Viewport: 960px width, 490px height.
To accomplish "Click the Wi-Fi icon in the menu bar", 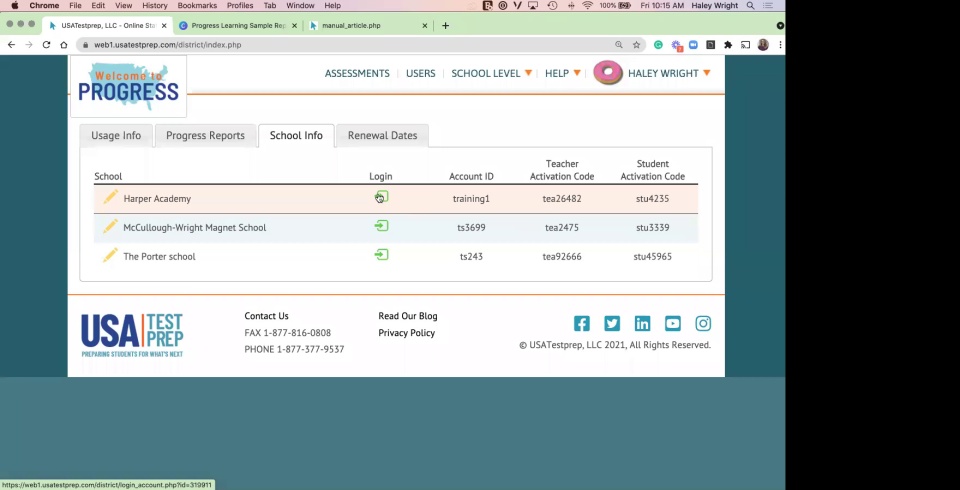I will click(x=588, y=6).
